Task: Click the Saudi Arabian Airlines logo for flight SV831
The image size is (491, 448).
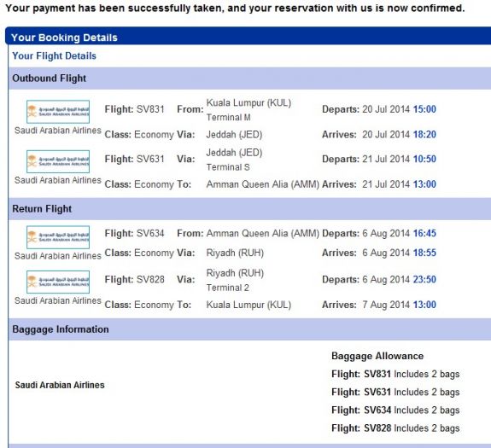Action: coord(58,112)
